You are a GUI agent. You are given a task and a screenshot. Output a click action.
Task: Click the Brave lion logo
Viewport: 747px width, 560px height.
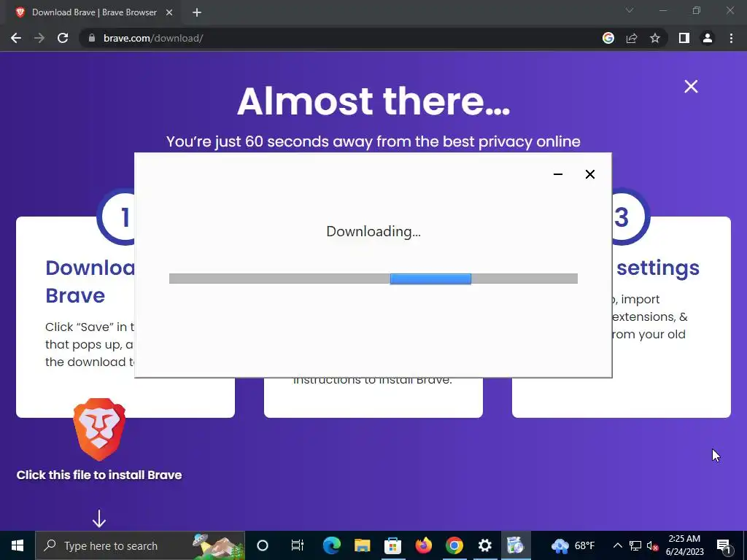click(x=99, y=429)
